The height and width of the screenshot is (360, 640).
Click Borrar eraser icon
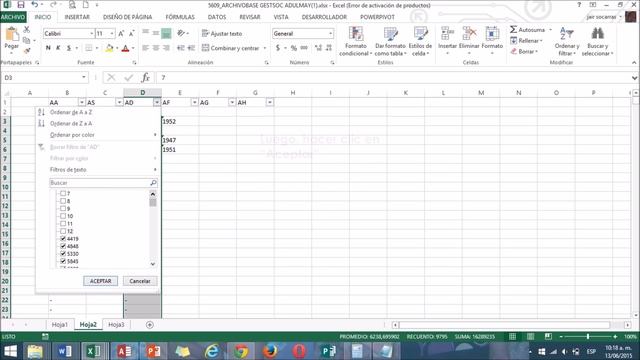tap(513, 51)
